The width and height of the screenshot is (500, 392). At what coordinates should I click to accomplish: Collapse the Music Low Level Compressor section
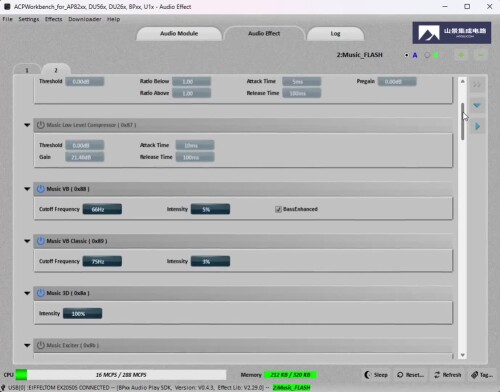pyautogui.click(x=27, y=125)
